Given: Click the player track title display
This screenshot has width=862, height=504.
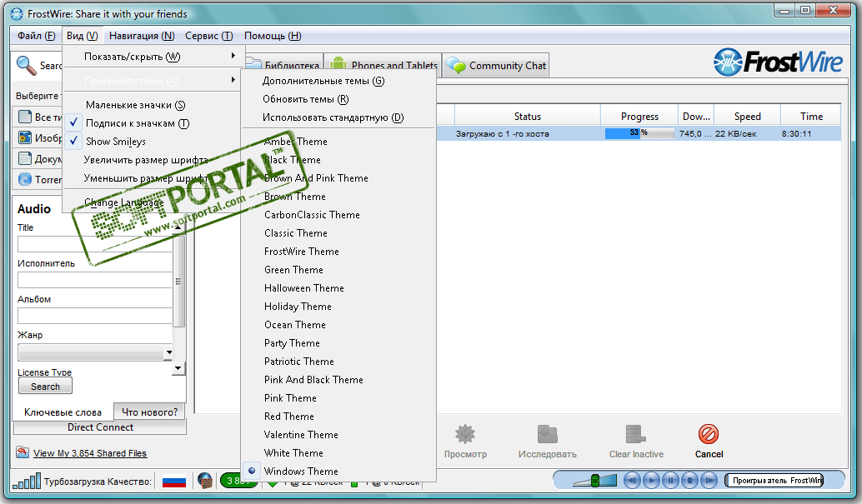Looking at the screenshot, I should coord(774,481).
